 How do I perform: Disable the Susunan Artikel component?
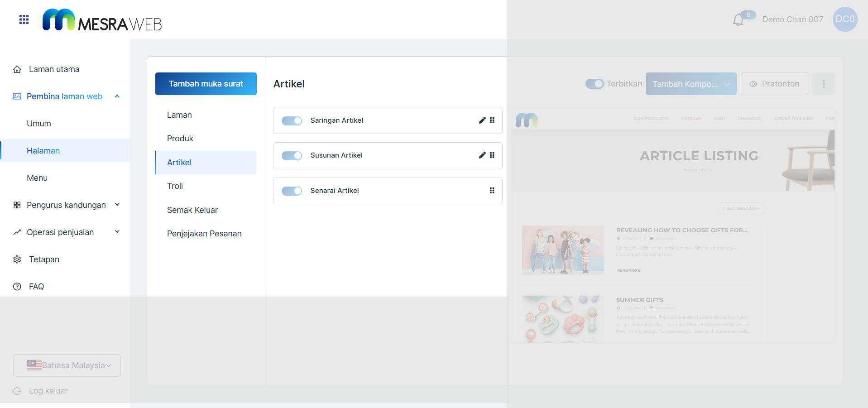tap(292, 156)
